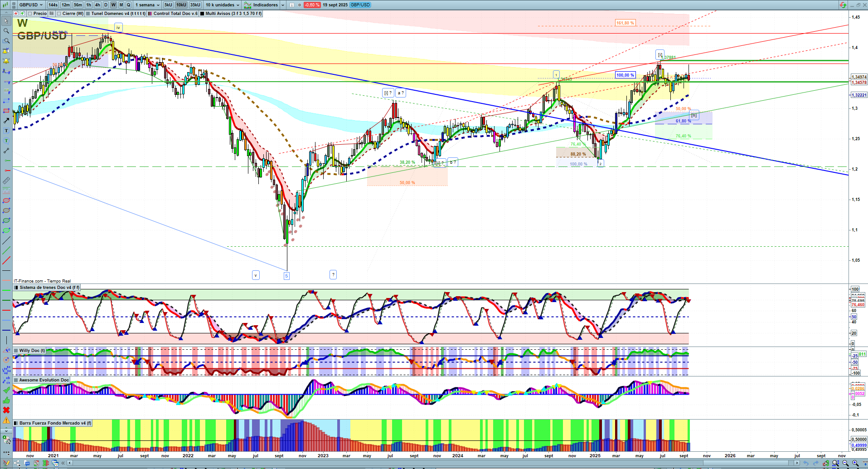Click the yellow warning triangle icon
This screenshot has width=868, height=469.
tap(6, 420)
